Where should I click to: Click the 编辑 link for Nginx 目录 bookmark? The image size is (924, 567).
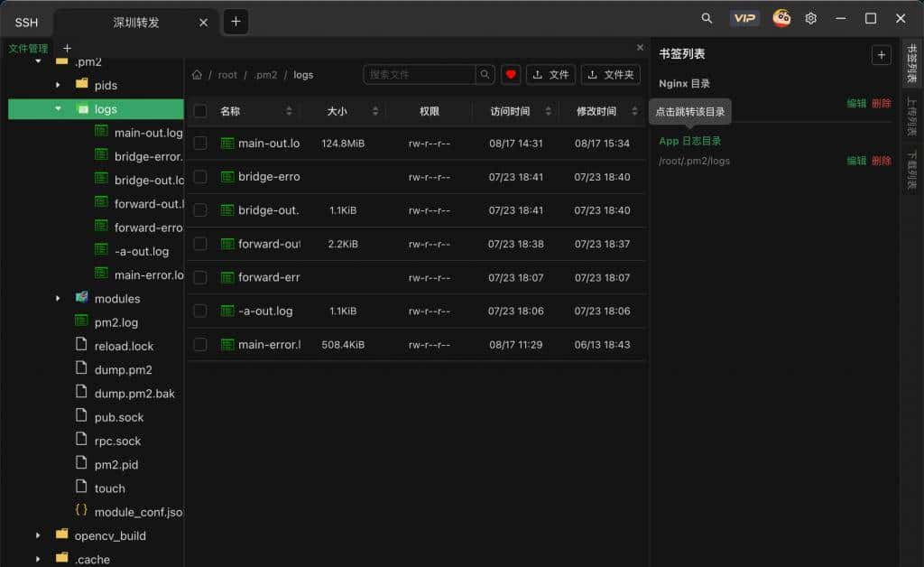coord(856,104)
